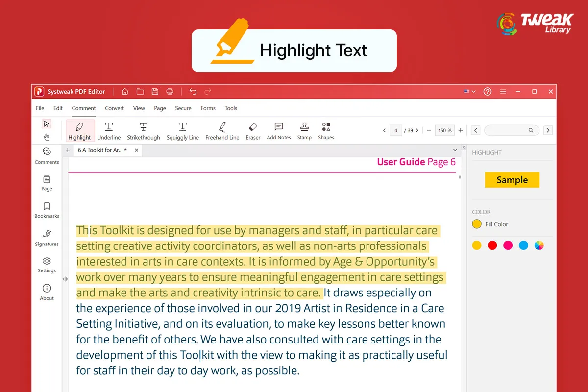588x392 pixels.
Task: Click the yellow Sample highlight button
Action: [512, 180]
